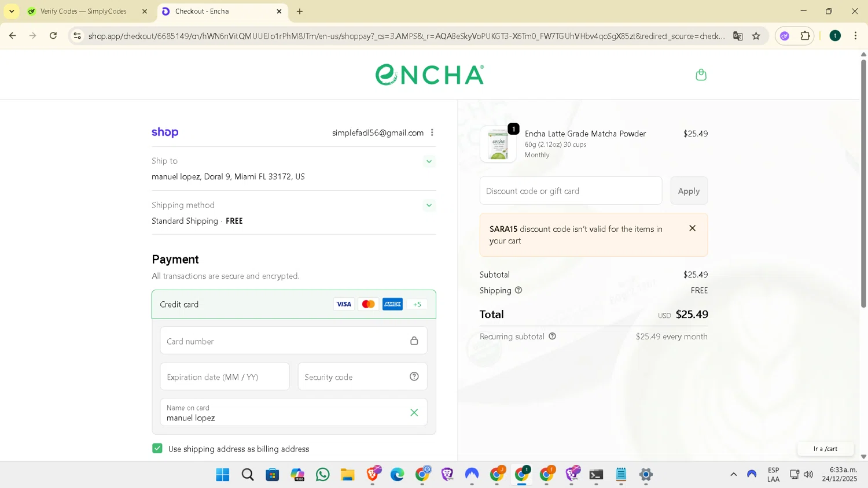Screen dimensions: 868x488
Task: Close the Checkout - Encha tab
Action: [x=279, y=11]
